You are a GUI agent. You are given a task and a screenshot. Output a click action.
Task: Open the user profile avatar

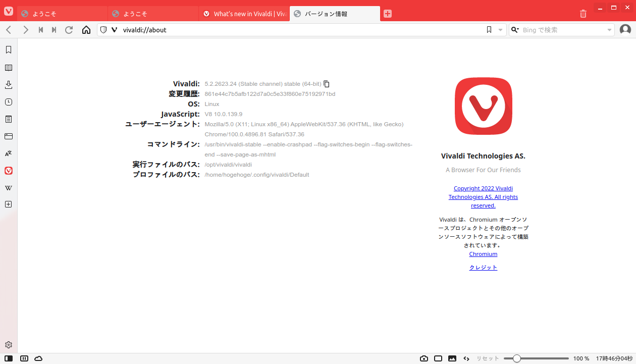click(x=625, y=30)
